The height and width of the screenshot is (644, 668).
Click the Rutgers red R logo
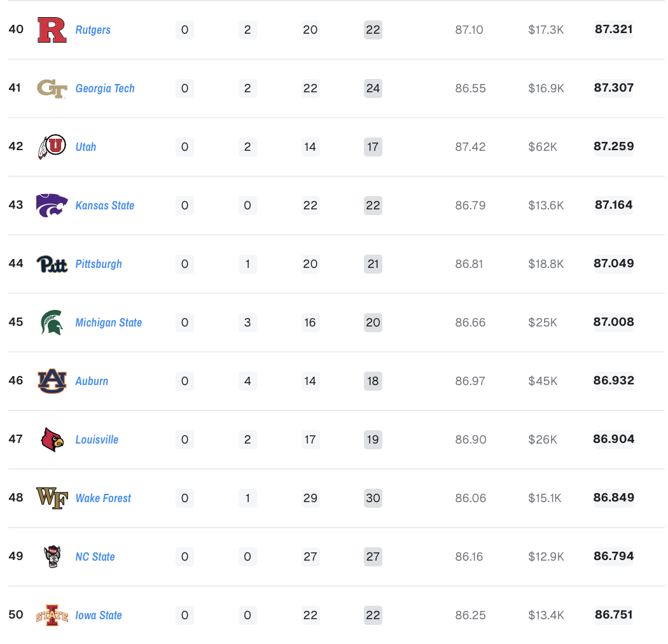(52, 30)
